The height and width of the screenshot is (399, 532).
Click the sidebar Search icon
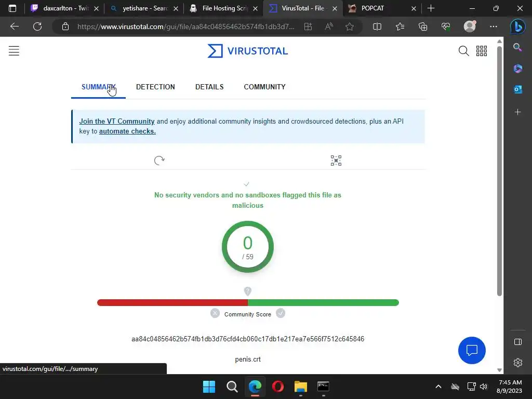(517, 47)
